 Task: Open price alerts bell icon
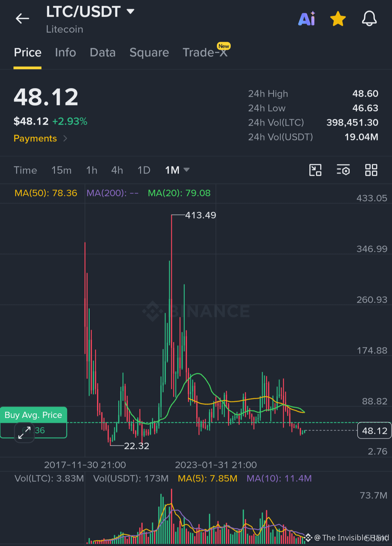tap(369, 18)
